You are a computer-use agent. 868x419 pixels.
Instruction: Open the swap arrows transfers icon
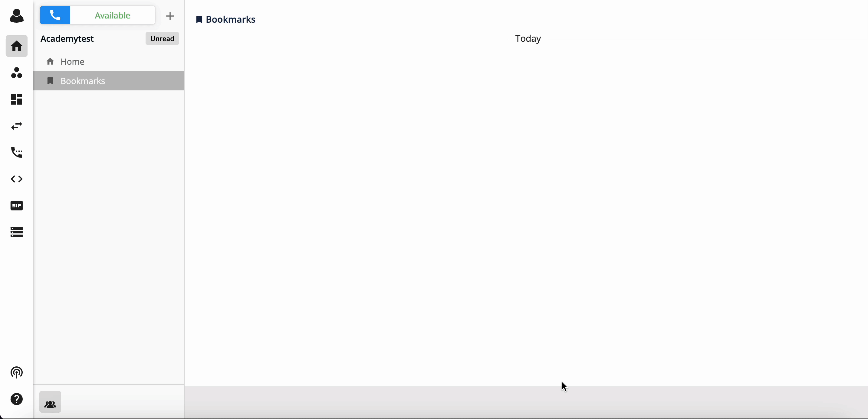pos(17,126)
